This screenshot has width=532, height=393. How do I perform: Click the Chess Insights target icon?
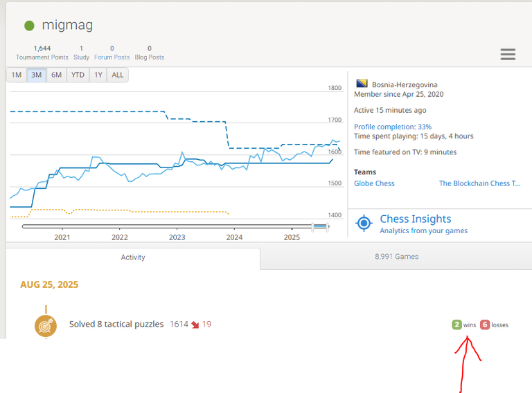pos(364,223)
